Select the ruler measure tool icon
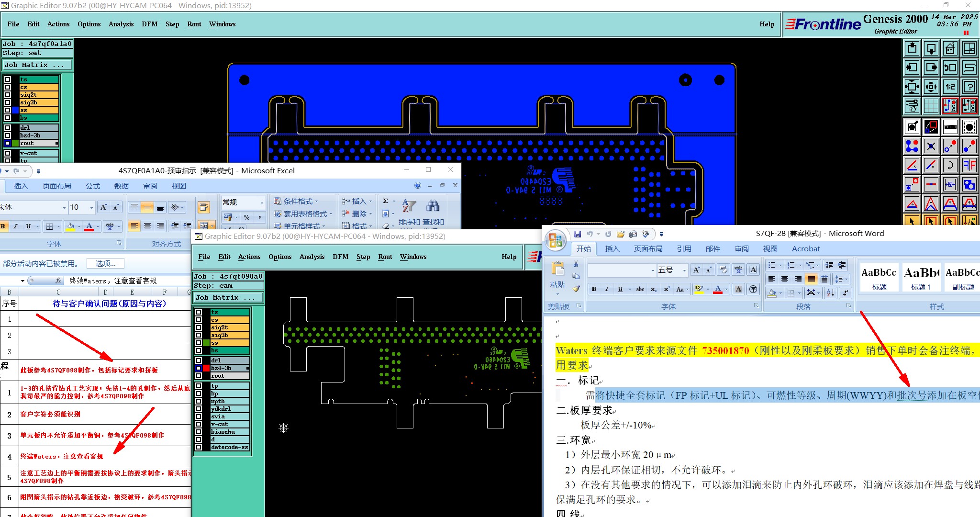This screenshot has width=980, height=517. 950,127
